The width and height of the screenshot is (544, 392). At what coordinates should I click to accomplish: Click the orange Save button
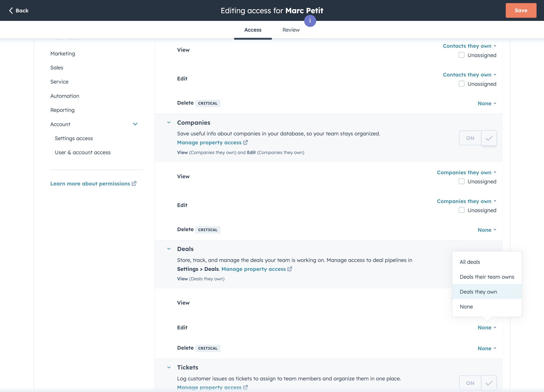pyautogui.click(x=521, y=11)
